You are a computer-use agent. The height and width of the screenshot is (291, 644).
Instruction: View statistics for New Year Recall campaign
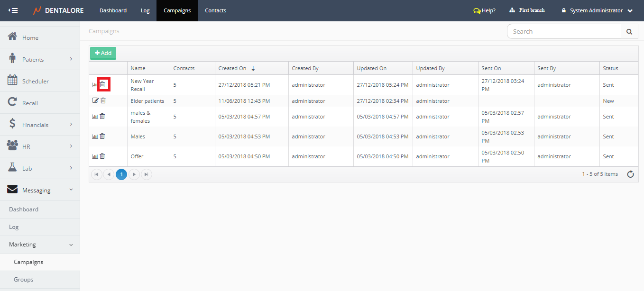pyautogui.click(x=95, y=85)
